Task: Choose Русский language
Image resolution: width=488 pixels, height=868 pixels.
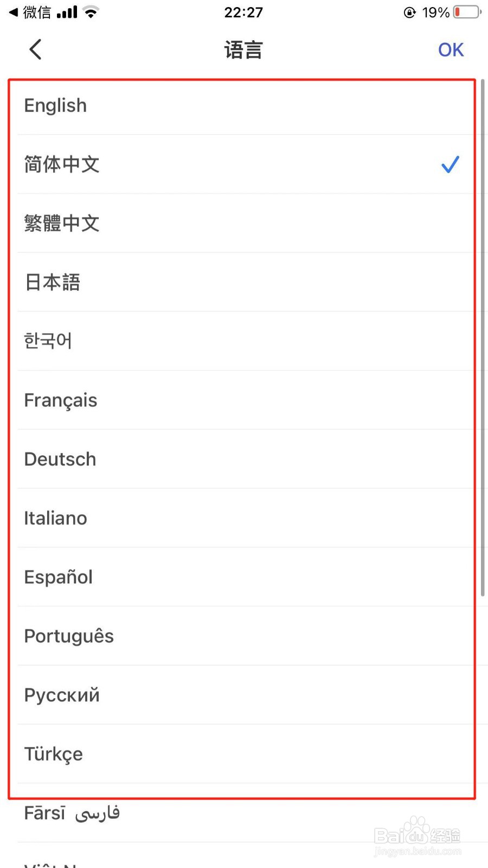Action: (x=244, y=695)
